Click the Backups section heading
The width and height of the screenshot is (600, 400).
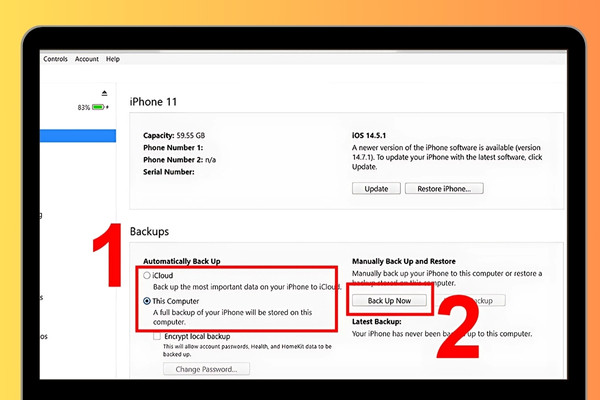[149, 232]
